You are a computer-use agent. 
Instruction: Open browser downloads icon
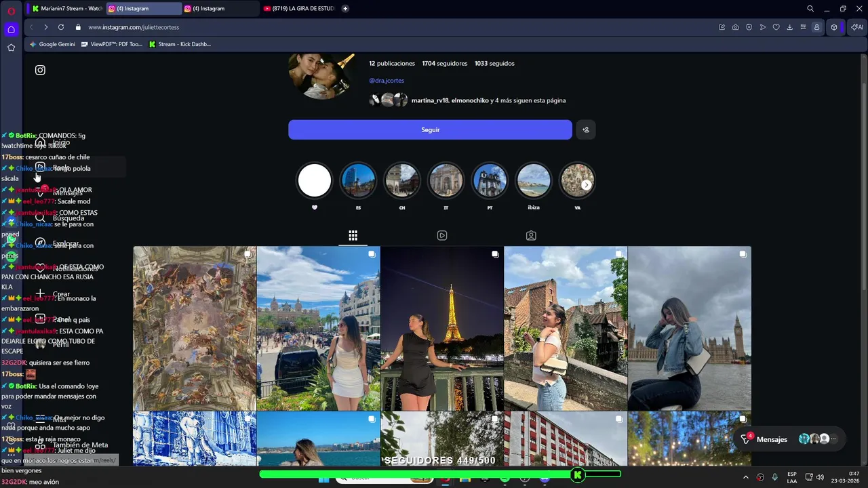[790, 27]
